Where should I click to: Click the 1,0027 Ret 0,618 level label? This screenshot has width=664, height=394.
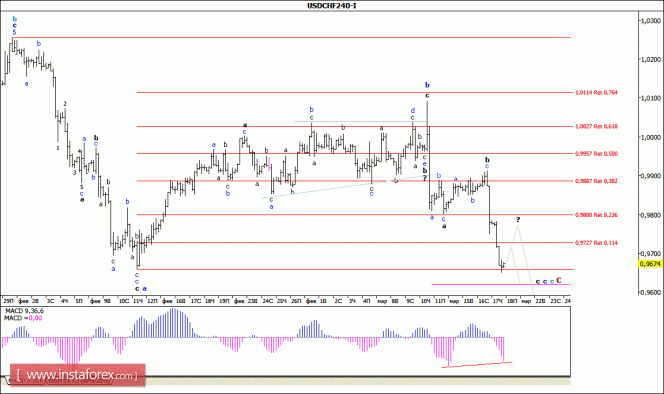(596, 126)
